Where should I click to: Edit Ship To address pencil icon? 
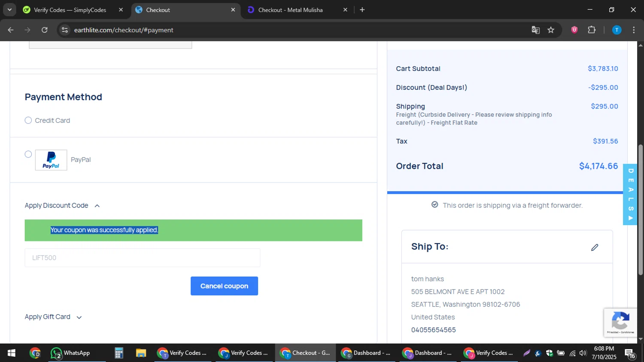(x=595, y=247)
